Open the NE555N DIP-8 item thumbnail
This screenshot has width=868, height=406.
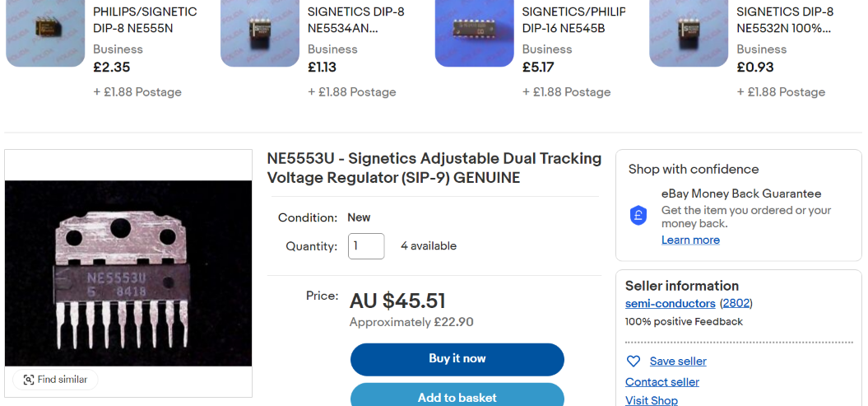pos(45,33)
